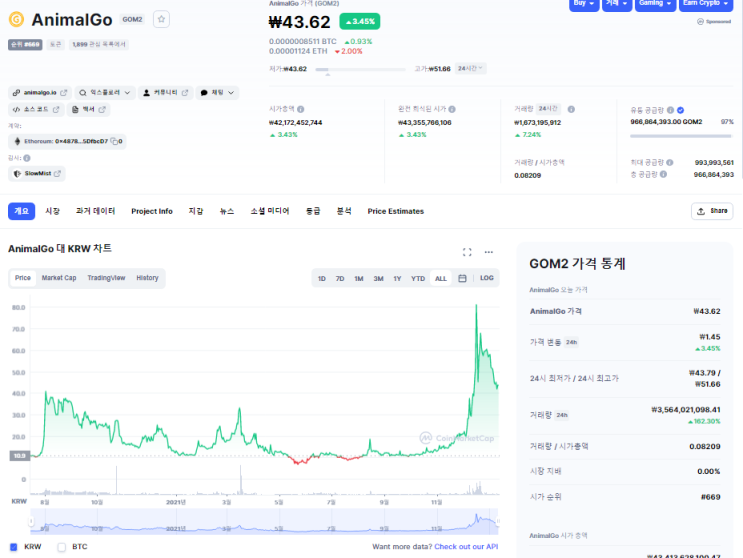The width and height of the screenshot is (743, 558).
Task: Open the Project Info tab
Action: point(152,211)
